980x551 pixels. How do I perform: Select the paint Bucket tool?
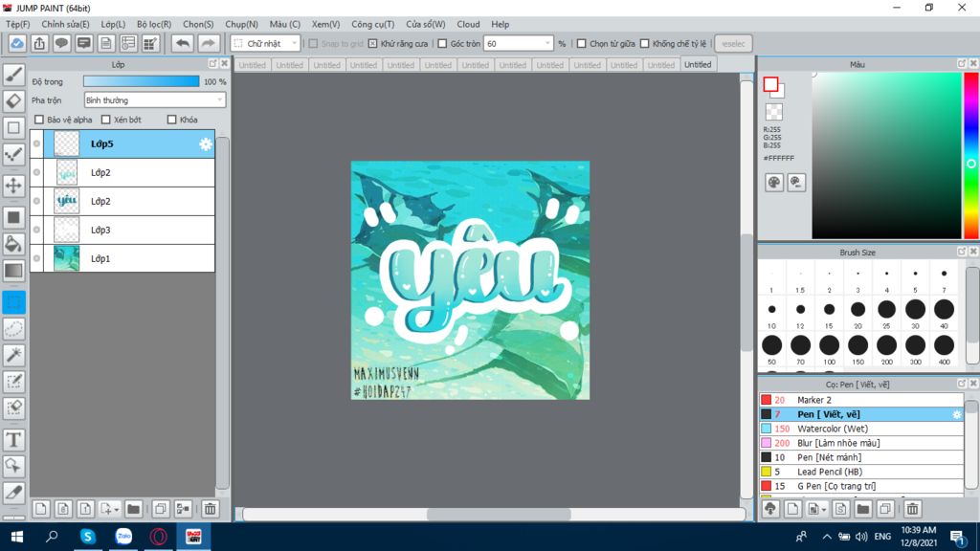pyautogui.click(x=13, y=244)
